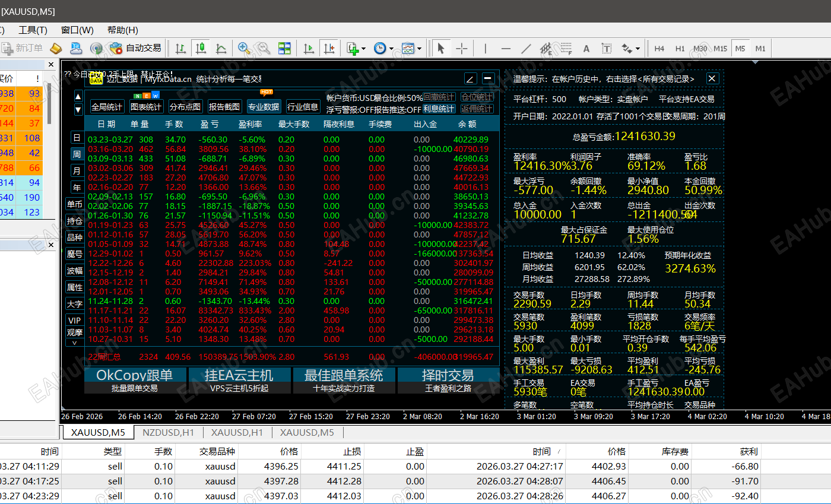The width and height of the screenshot is (831, 504).
Task: Select the cursor arrow tool
Action: point(440,48)
